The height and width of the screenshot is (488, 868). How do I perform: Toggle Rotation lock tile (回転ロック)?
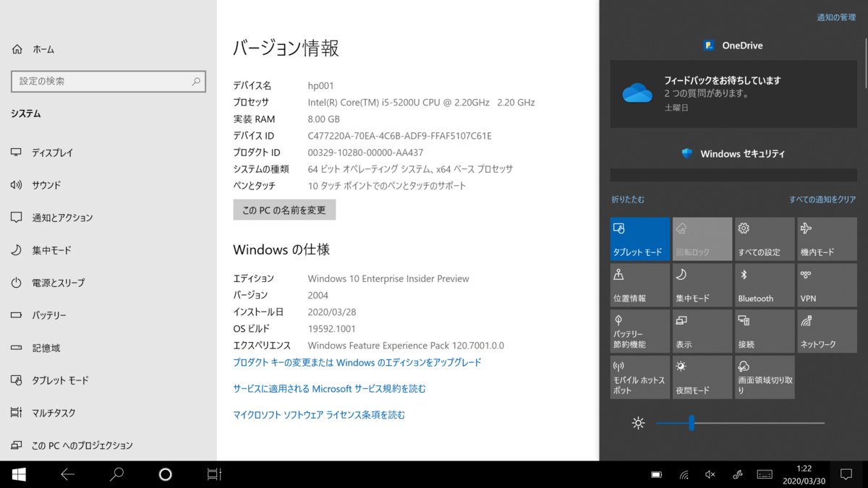[702, 239]
